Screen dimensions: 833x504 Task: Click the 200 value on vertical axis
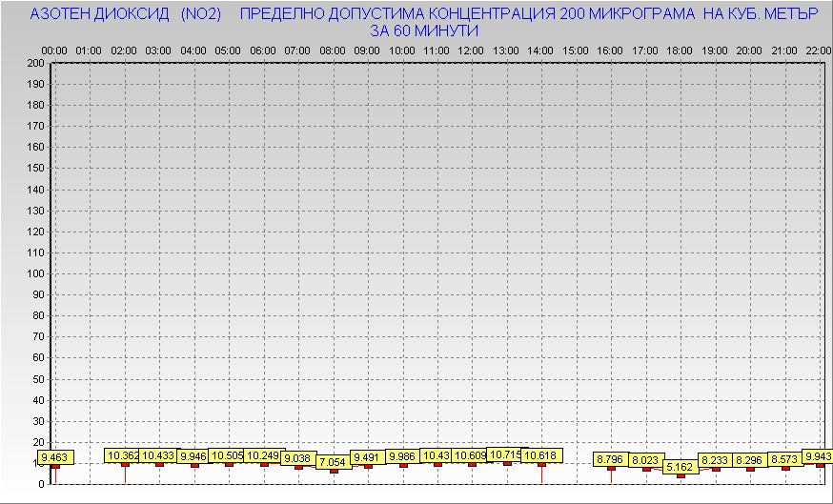tap(35, 64)
